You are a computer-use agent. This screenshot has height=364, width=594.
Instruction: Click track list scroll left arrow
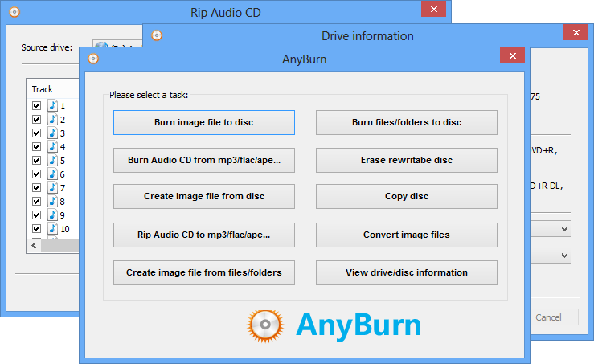34,245
